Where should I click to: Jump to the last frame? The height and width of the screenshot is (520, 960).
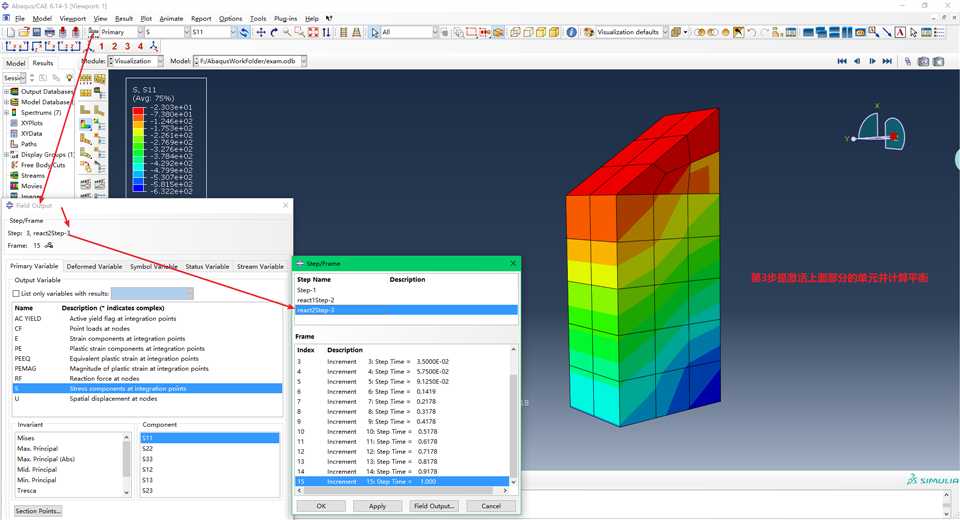click(888, 61)
